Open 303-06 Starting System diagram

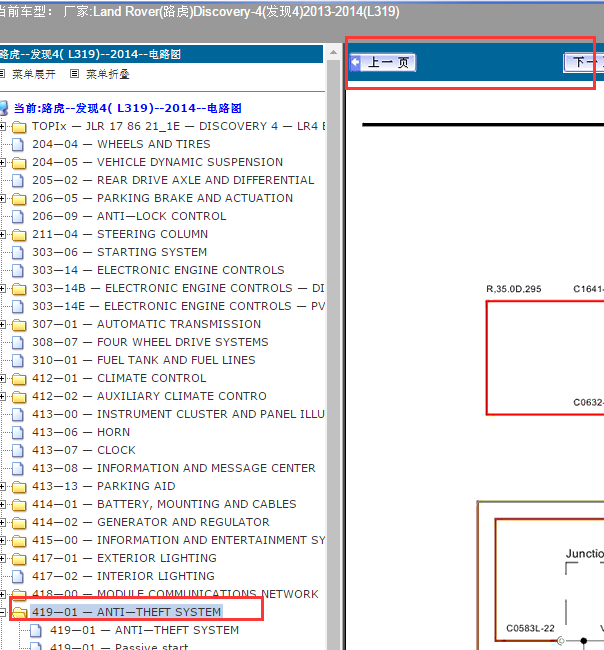(119, 252)
